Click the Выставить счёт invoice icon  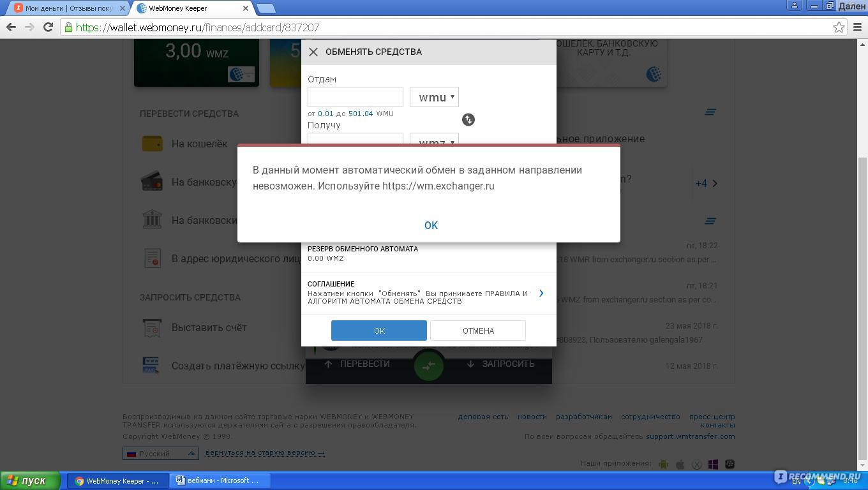(152, 327)
